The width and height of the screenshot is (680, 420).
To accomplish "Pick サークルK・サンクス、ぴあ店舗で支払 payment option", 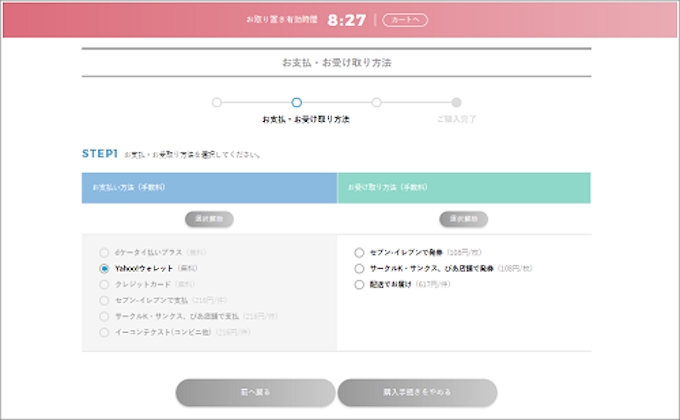I will pyautogui.click(x=104, y=315).
